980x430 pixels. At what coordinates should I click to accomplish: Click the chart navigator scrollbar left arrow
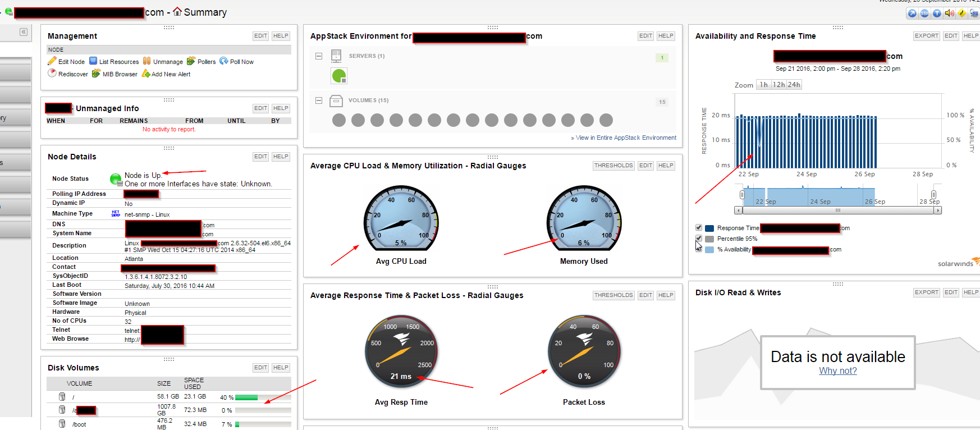click(738, 211)
